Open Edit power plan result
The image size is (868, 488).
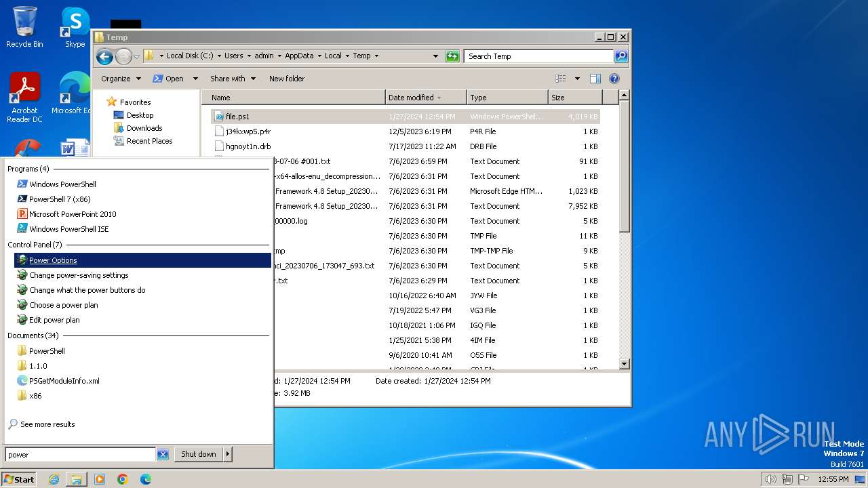54,320
